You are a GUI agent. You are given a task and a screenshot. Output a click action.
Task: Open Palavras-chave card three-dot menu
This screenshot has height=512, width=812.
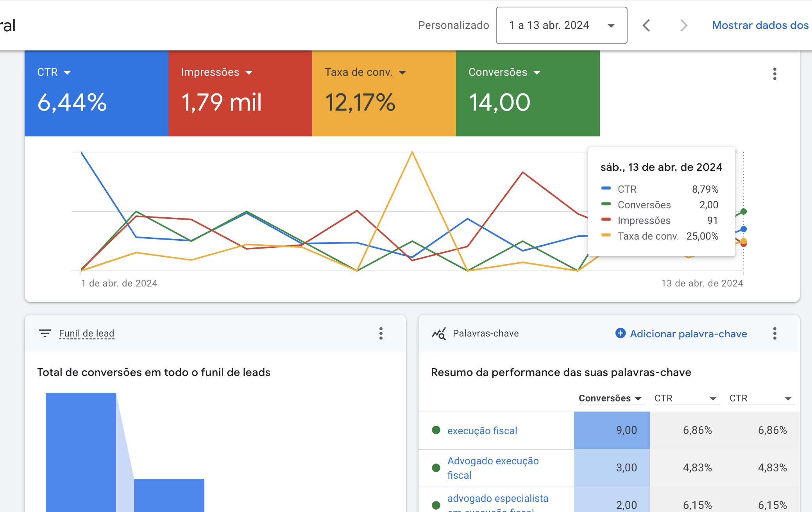point(774,333)
